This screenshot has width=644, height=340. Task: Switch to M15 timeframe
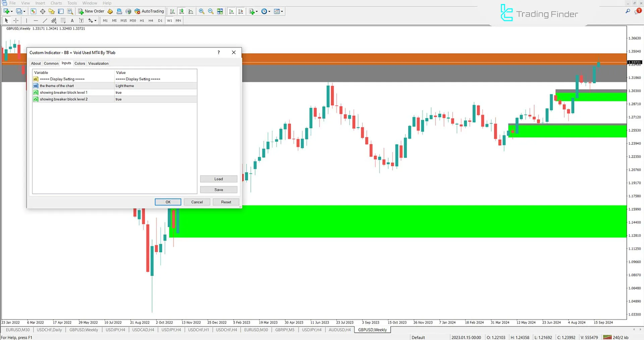pos(123,20)
